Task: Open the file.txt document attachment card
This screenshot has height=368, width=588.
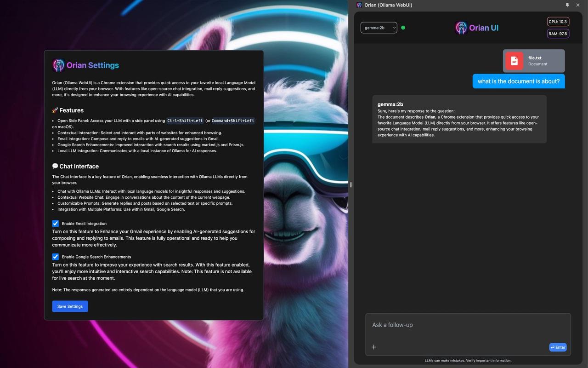Action: click(534, 61)
